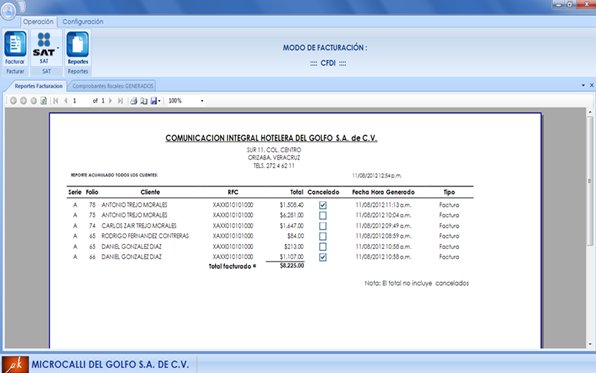596x373 pixels.
Task: Open the SAT ribbon button
Action: tap(44, 48)
